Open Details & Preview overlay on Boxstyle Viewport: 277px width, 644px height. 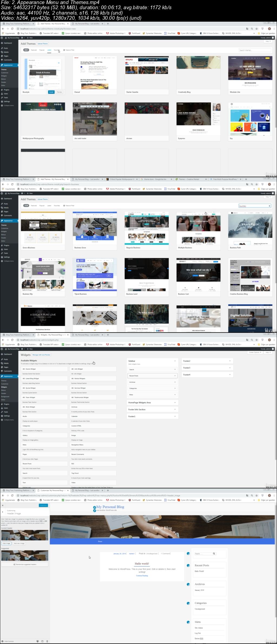(43, 73)
